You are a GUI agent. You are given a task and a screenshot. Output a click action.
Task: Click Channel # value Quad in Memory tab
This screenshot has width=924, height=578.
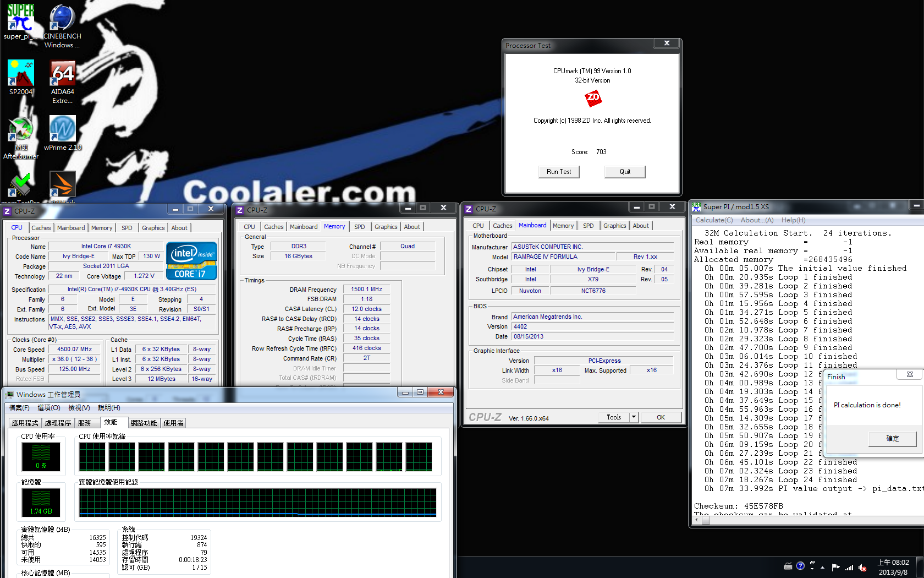tap(408, 246)
